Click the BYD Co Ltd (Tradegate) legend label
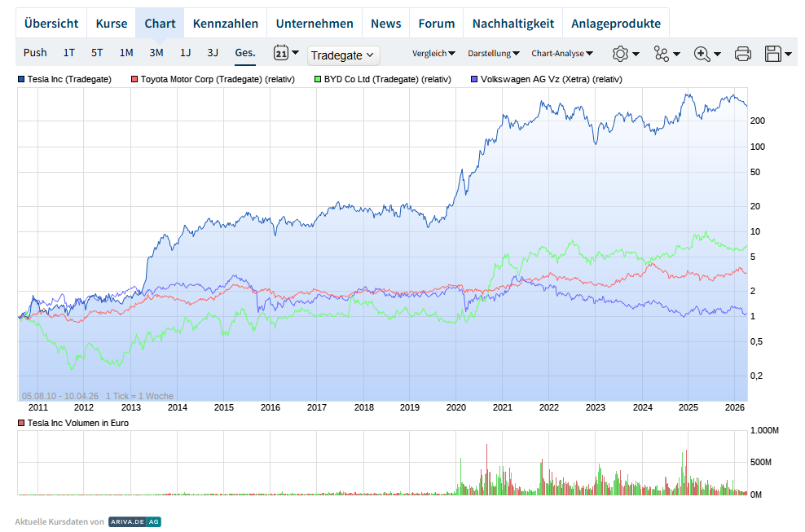805x532 pixels. pos(388,80)
